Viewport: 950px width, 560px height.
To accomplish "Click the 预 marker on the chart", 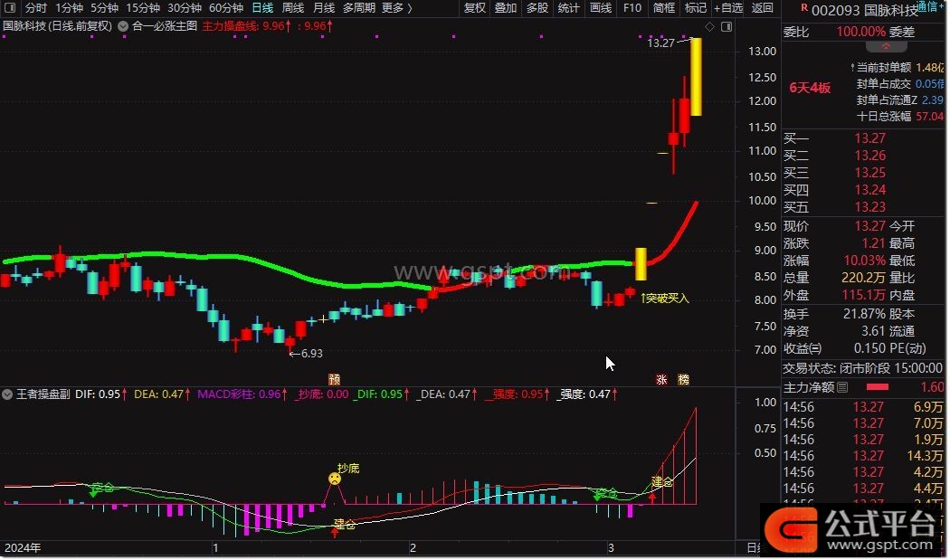I will click(x=334, y=379).
